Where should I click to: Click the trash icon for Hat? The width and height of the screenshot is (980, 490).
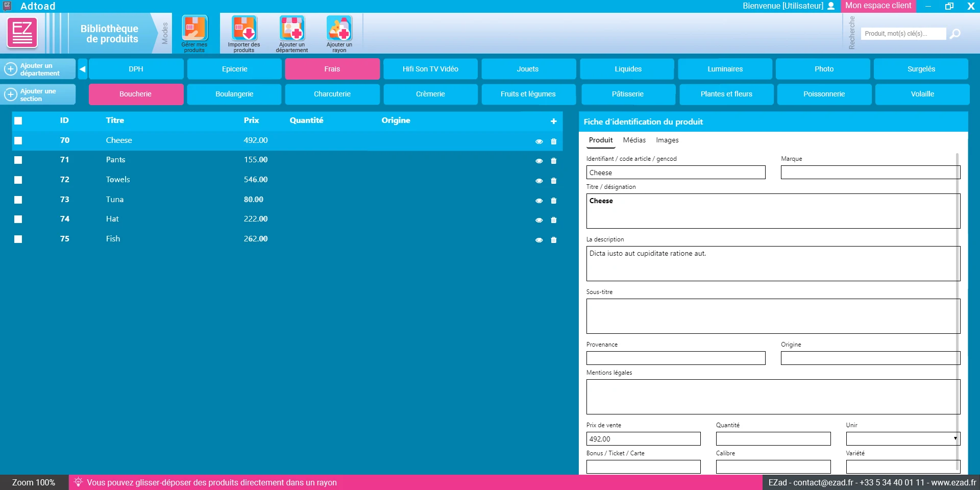[x=554, y=220]
